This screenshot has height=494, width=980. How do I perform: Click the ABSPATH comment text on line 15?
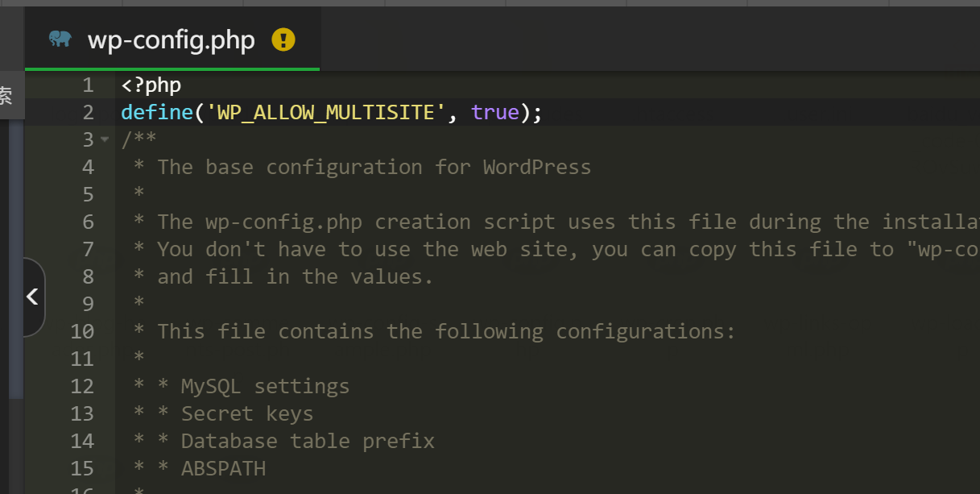(223, 468)
